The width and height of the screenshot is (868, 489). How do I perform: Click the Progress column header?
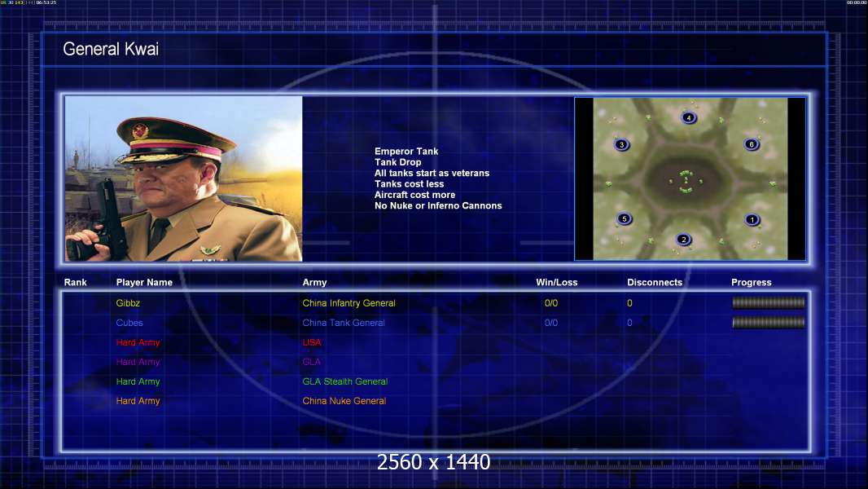[752, 283]
